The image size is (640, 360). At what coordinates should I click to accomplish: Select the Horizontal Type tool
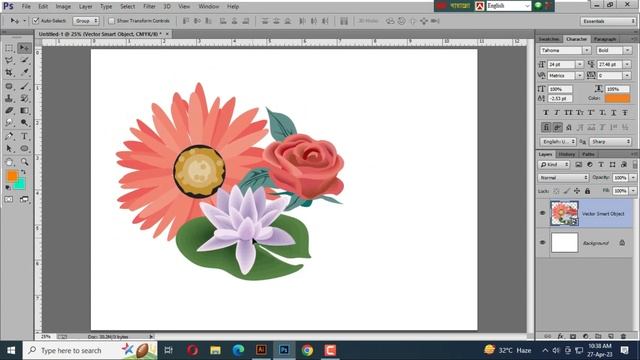tap(24, 136)
